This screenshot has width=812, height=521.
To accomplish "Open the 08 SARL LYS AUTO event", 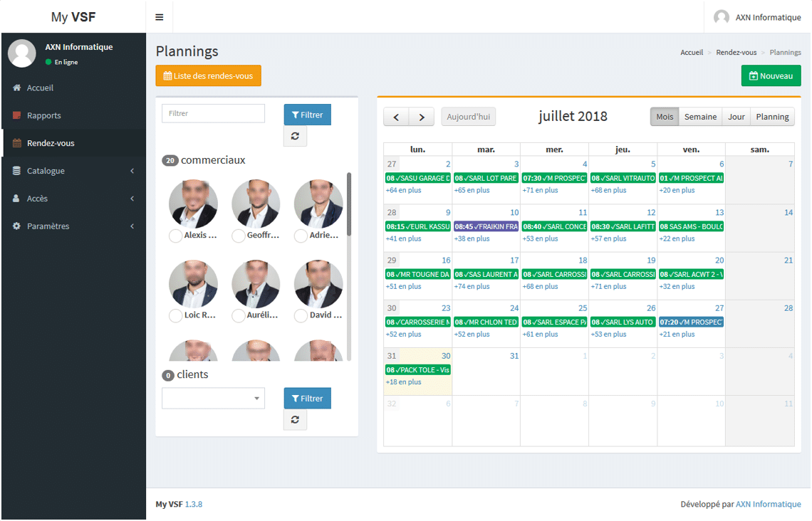I will click(623, 322).
